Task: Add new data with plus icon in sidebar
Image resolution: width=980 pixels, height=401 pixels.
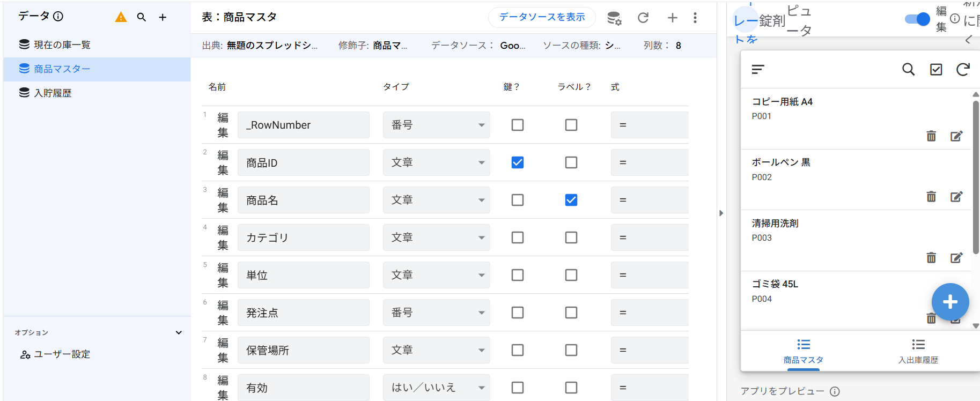Action: point(163,17)
